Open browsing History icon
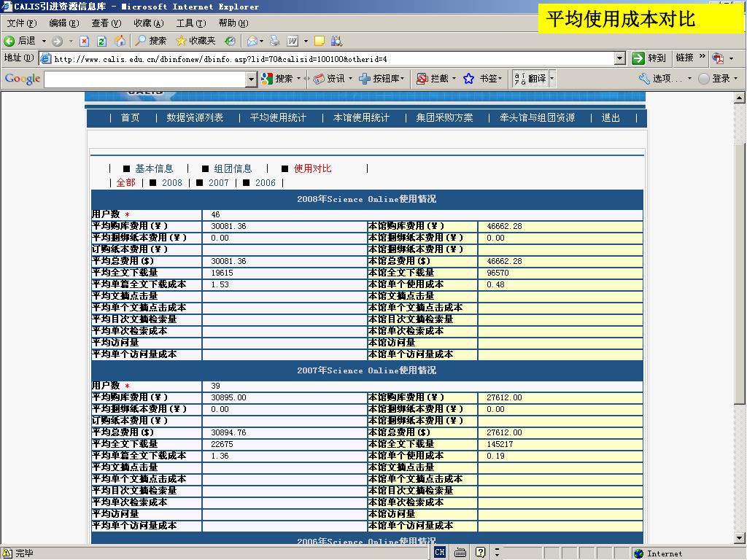 point(230,41)
